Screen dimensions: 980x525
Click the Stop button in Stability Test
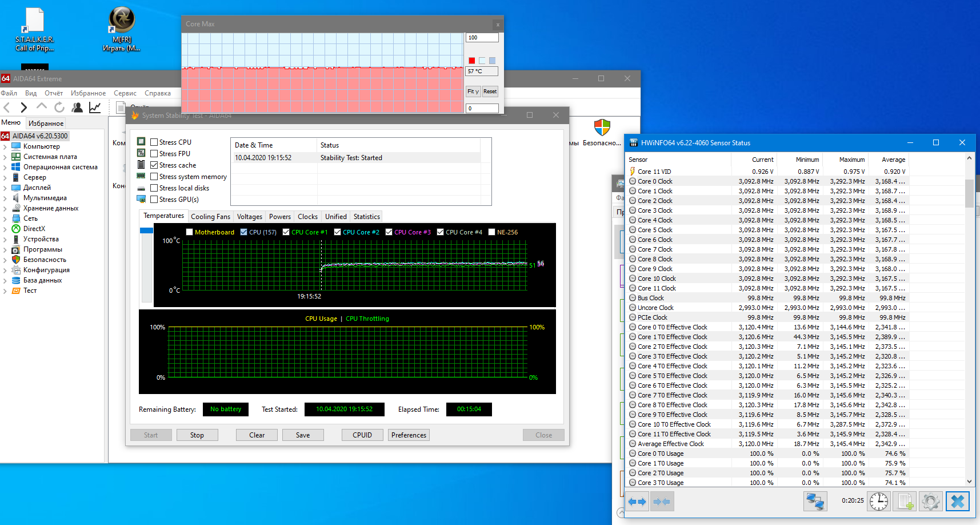[197, 435]
